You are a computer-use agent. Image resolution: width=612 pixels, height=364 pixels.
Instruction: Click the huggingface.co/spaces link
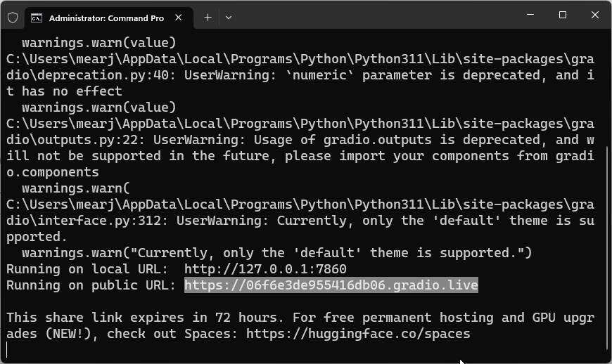358,334
